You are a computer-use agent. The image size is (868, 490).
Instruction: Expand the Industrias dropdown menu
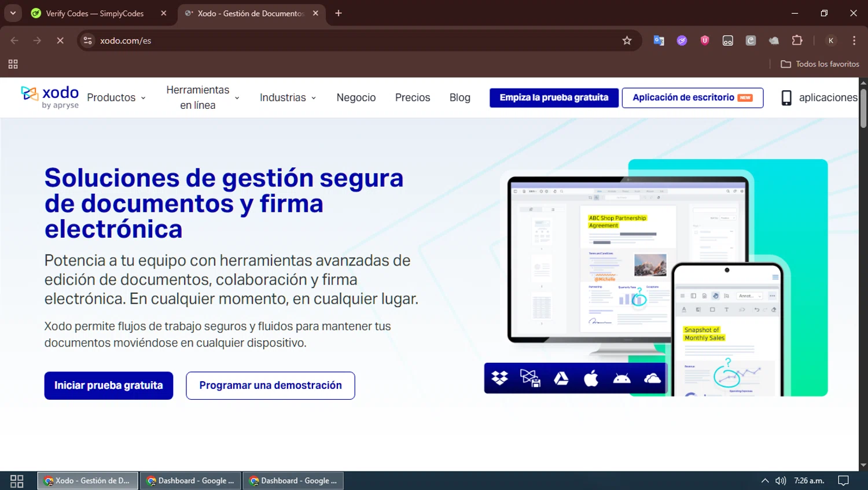point(288,98)
